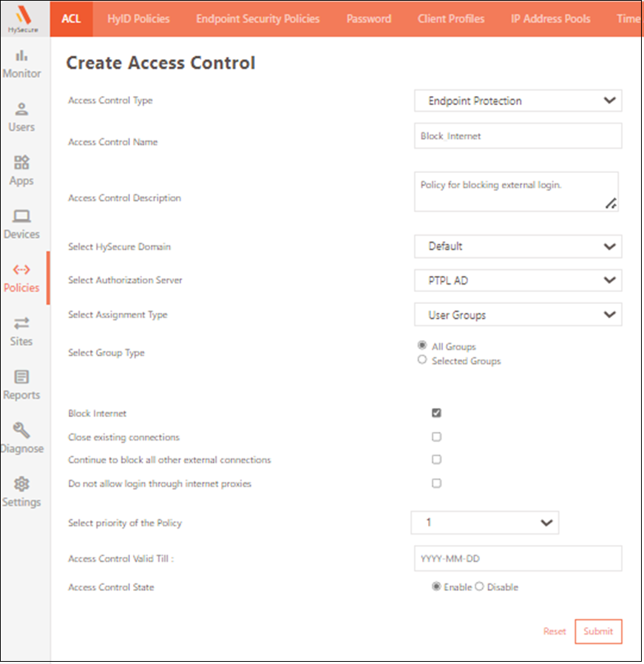Click the Sites sidebar icon

pos(21,324)
